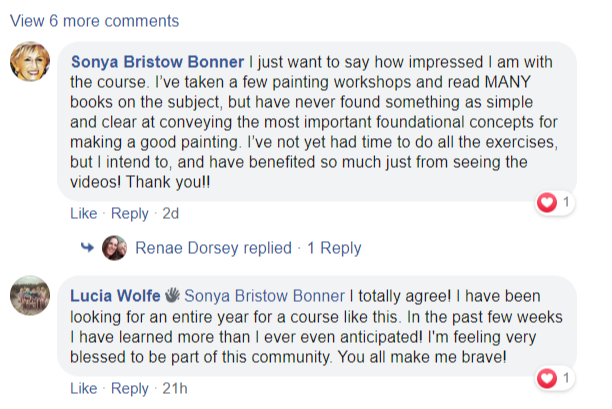Show the reaction count on Sonya's comment
This screenshot has width=612, height=409.
coord(566,203)
